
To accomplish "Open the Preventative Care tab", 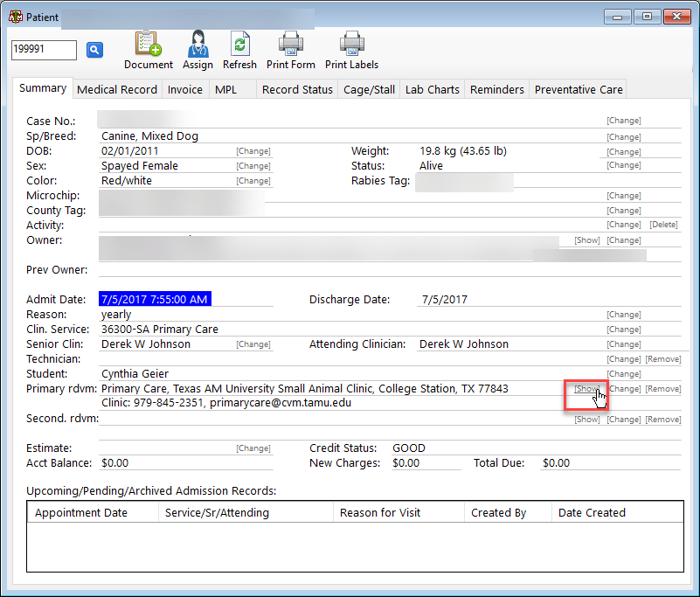I will pos(579,90).
